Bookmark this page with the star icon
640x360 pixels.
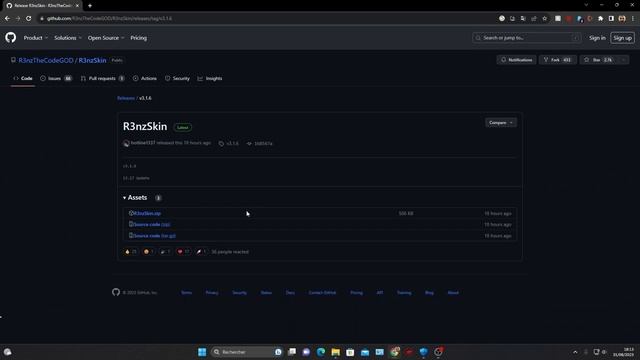(544, 18)
